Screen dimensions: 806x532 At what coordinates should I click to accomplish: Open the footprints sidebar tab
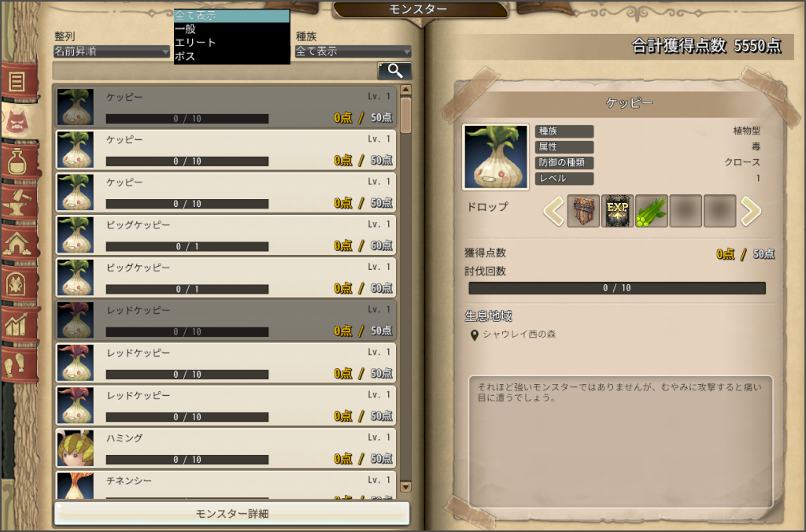coord(19,365)
